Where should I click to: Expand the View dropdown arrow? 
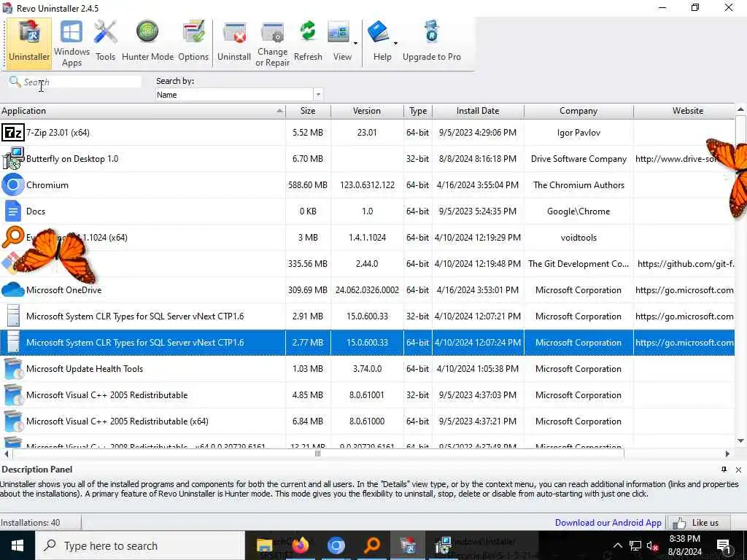[355, 43]
